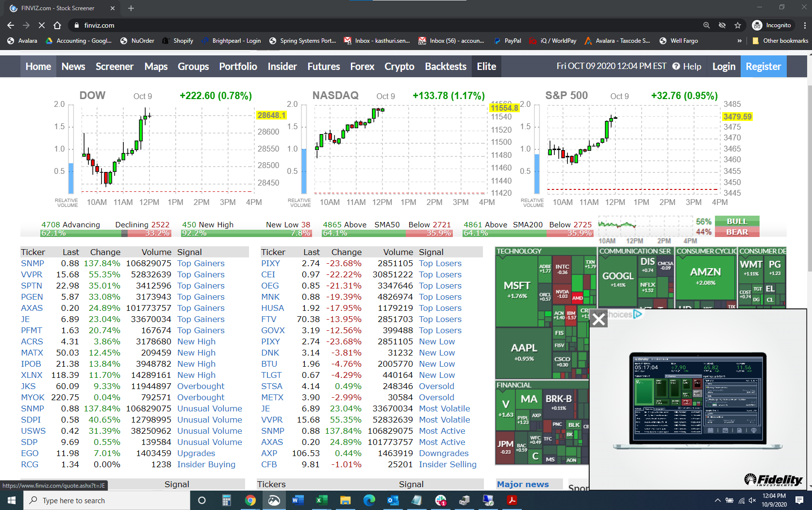Switch to Chrome on the taskbar

tap(250, 500)
